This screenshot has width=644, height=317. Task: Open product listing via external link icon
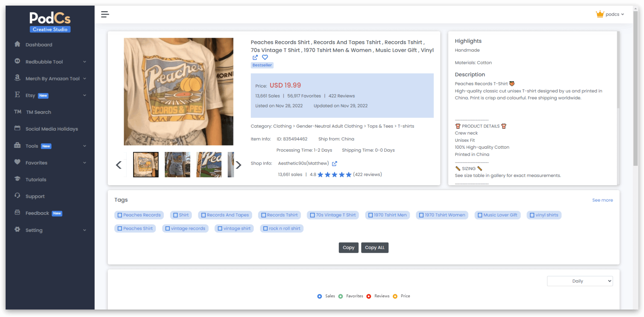pyautogui.click(x=255, y=57)
